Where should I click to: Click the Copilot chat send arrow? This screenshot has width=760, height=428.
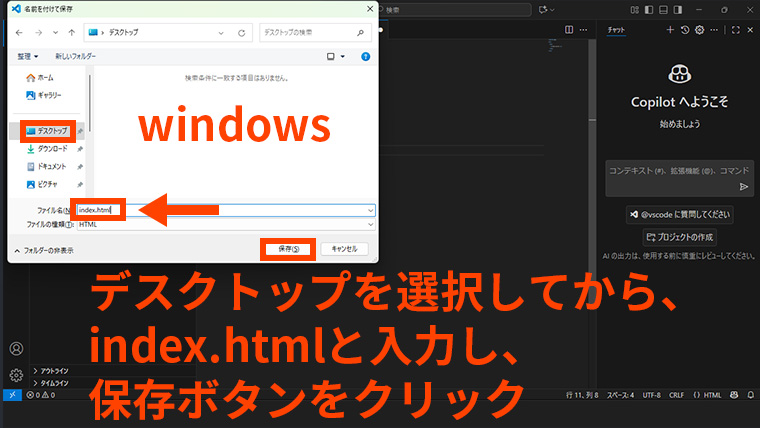(743, 187)
